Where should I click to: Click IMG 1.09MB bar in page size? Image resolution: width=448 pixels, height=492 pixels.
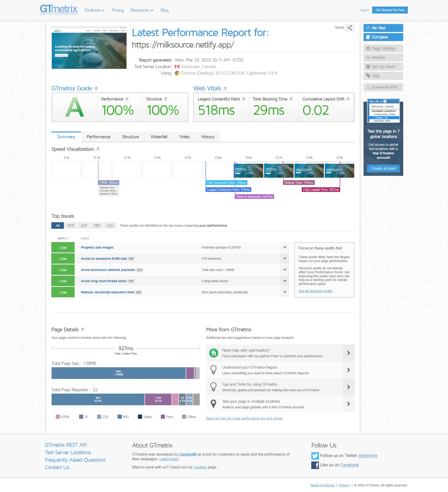click(x=119, y=373)
